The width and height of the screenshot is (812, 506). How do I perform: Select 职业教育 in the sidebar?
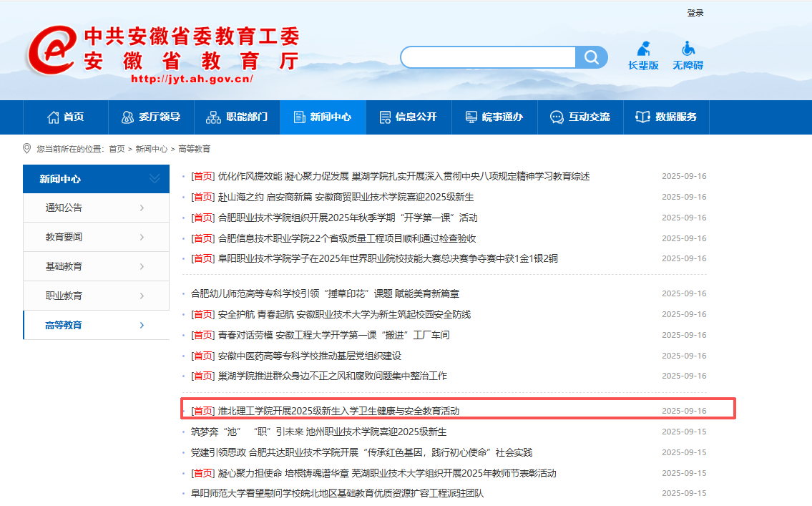point(64,296)
